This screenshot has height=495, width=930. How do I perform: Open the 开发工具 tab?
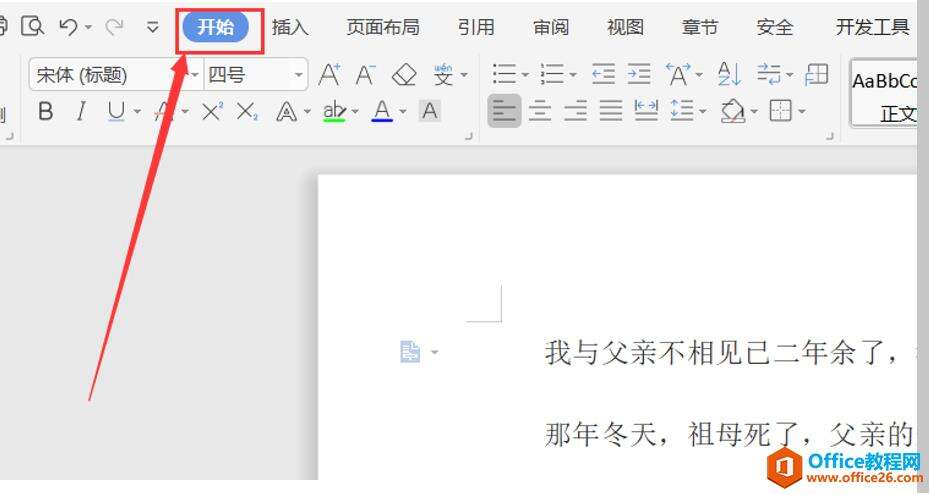[x=872, y=27]
